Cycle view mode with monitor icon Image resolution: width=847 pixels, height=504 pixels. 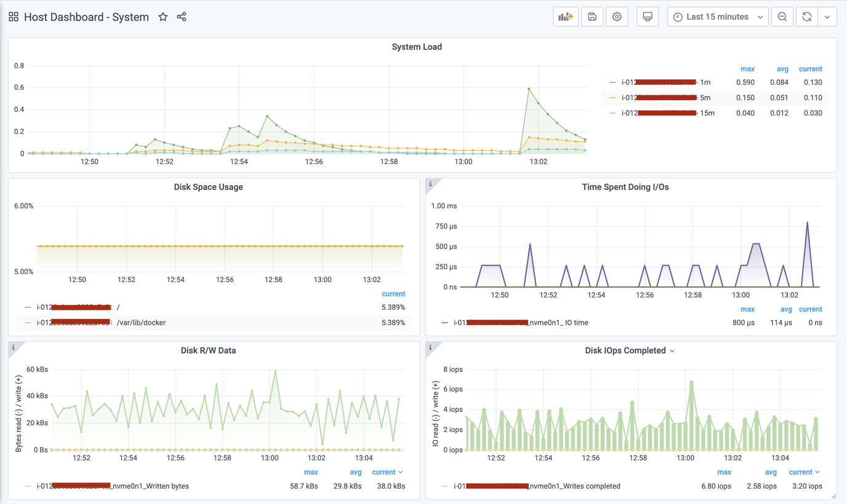[647, 17]
